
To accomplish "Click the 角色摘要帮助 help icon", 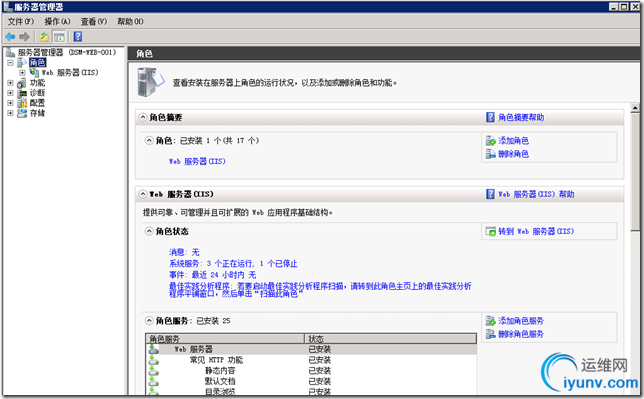I will tap(490, 117).
